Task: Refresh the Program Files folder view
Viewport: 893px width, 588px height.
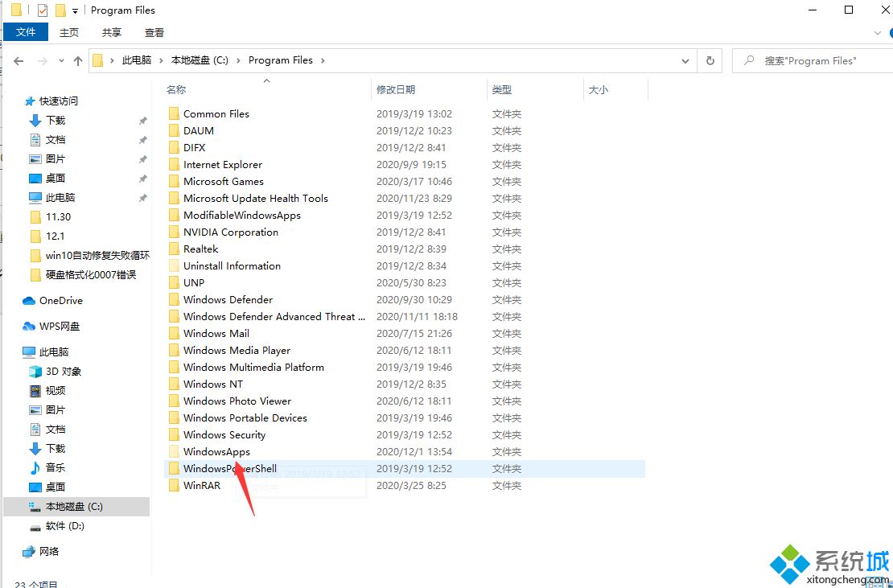Action: point(710,60)
